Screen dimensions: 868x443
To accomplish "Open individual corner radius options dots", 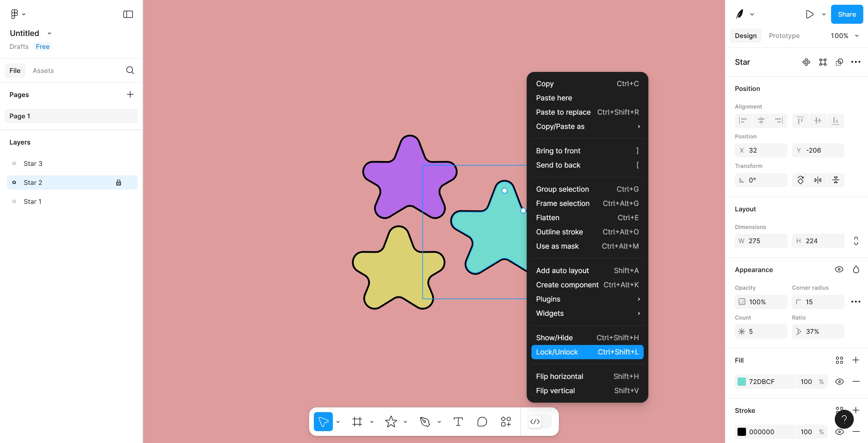I will pyautogui.click(x=856, y=302).
